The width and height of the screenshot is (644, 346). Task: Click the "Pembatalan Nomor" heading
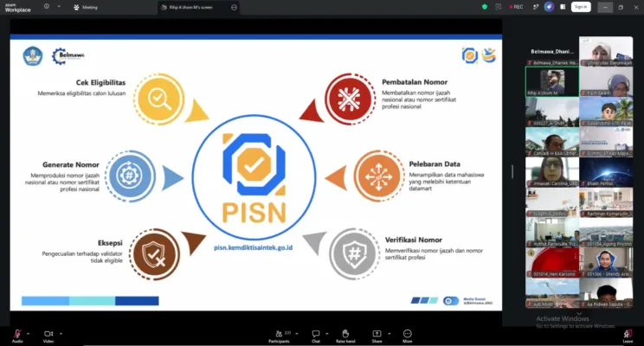pos(415,82)
